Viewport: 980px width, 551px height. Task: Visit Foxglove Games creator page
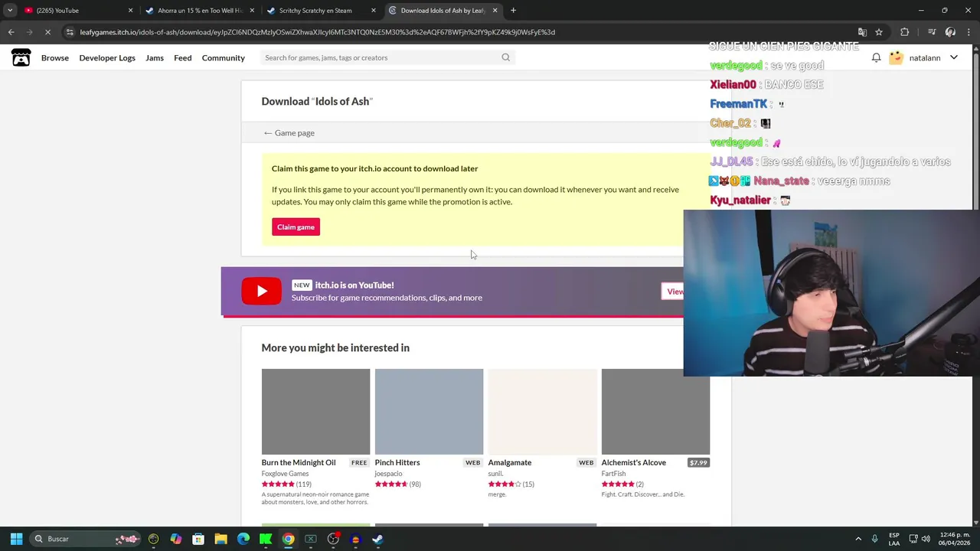(285, 474)
